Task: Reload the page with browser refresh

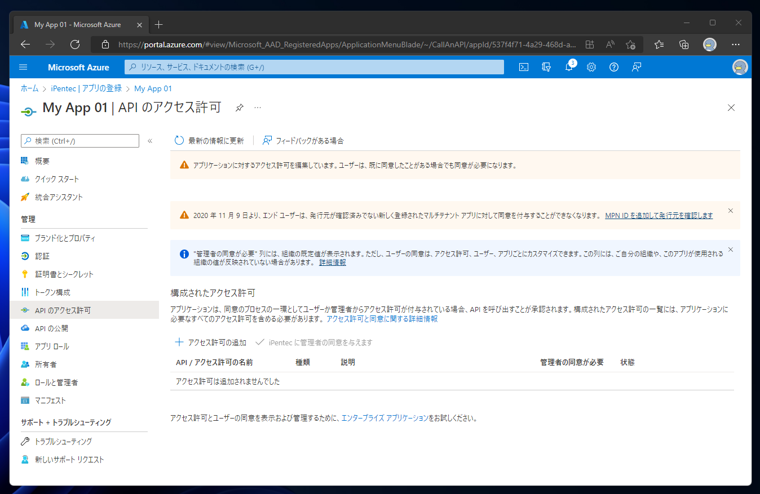Action: coord(75,45)
